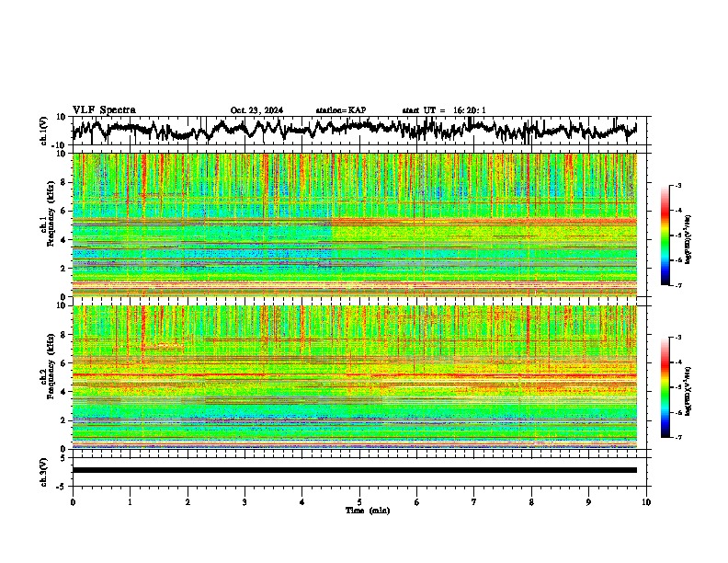The image size is (728, 563).
Task: Click the ch.1(V) waveform trace panel
Action: [361, 131]
